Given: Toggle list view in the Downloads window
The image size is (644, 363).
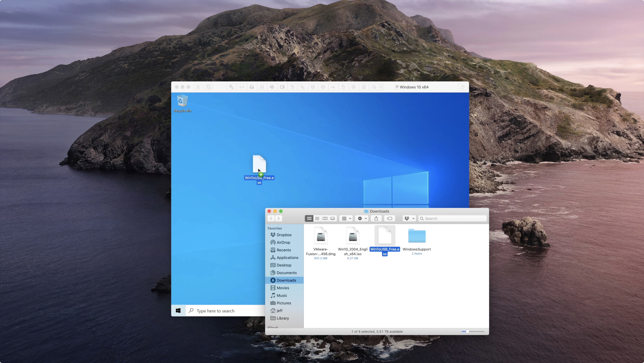Looking at the screenshot, I should [x=317, y=218].
